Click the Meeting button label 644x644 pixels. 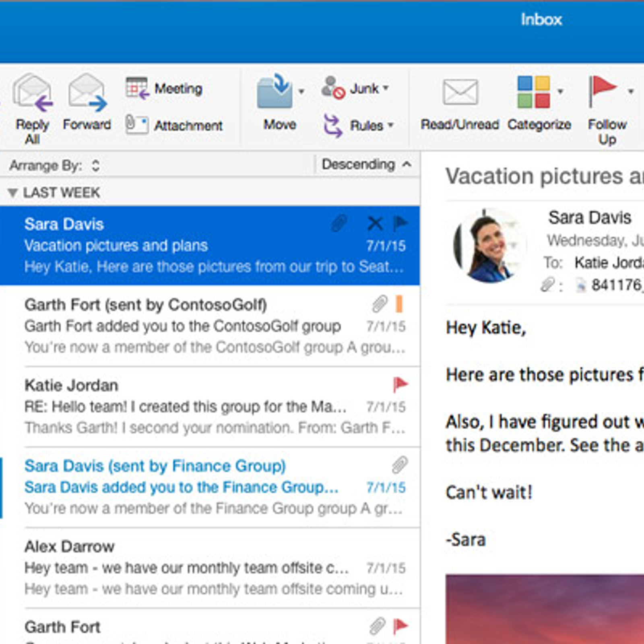[178, 88]
